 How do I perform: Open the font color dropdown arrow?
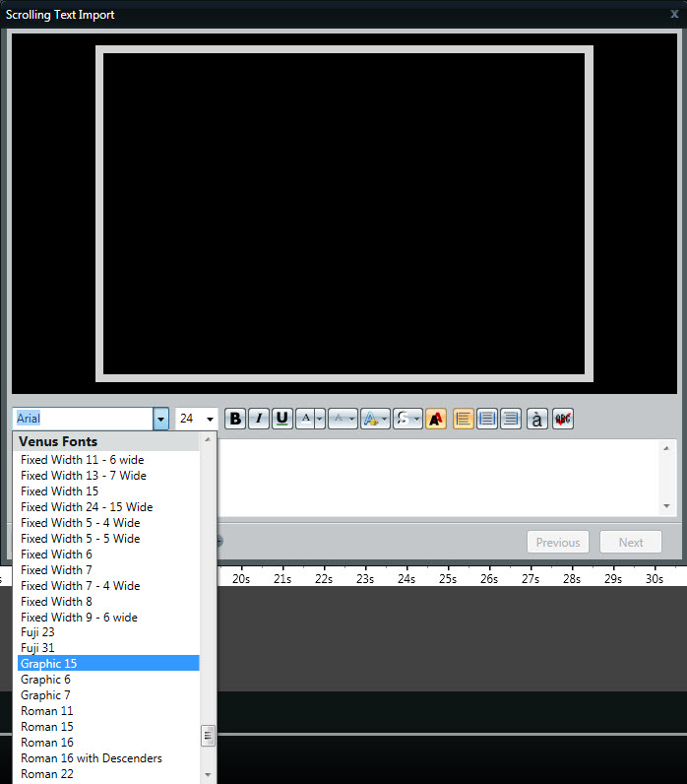[320, 419]
